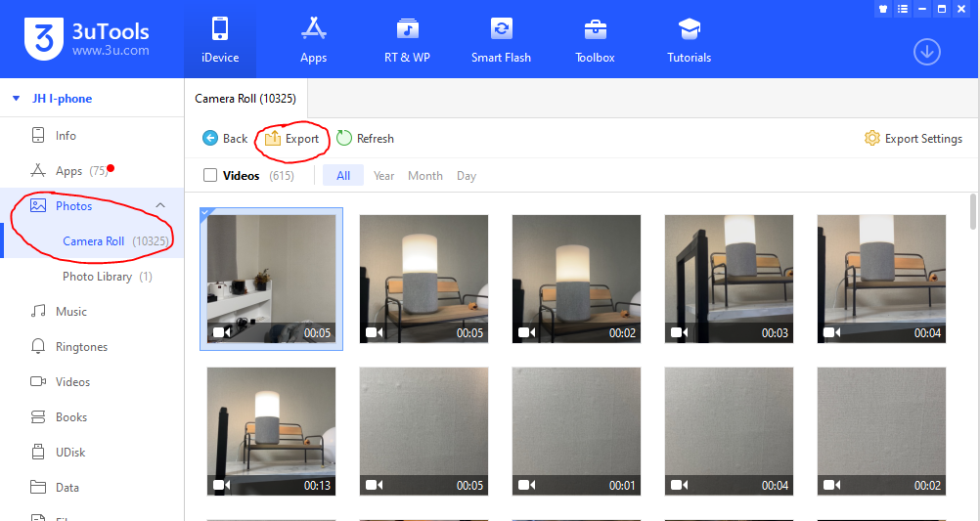Select Books in the sidebar
The width and height of the screenshot is (980, 521).
[x=92, y=416]
